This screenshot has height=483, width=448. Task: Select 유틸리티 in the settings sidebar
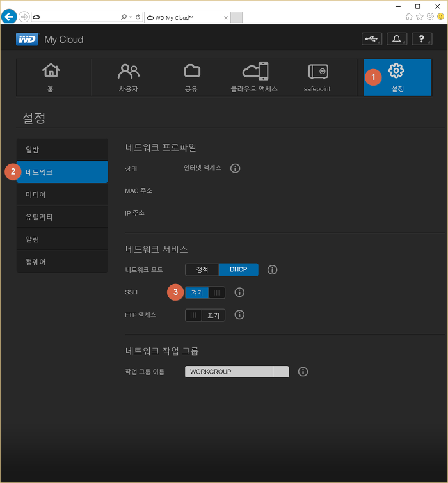coord(62,217)
